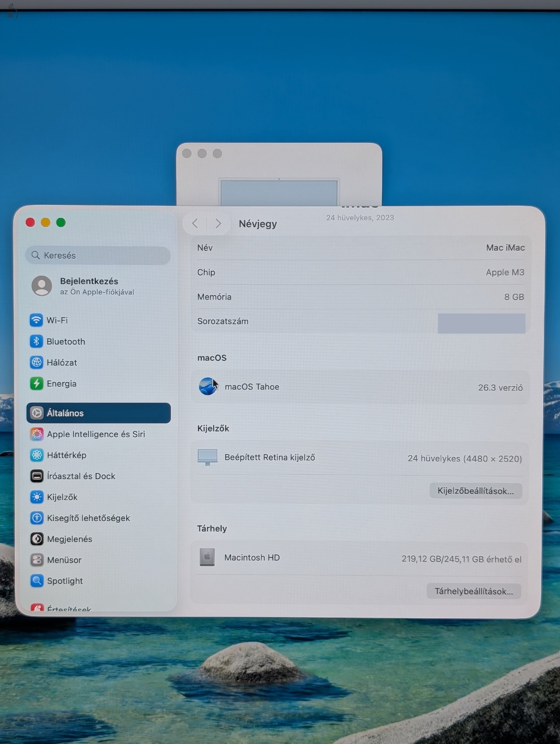Click the "24 hüvelykes, 2023" model text

point(360,217)
